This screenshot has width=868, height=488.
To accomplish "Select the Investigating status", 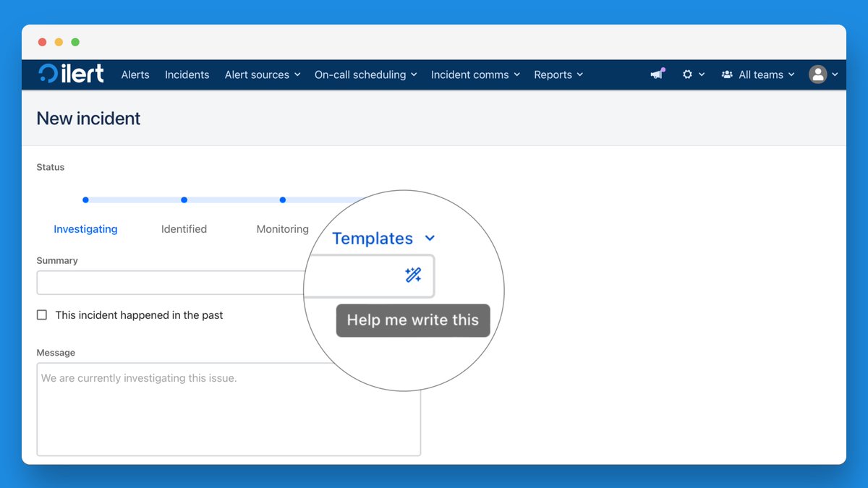I will coord(85,229).
